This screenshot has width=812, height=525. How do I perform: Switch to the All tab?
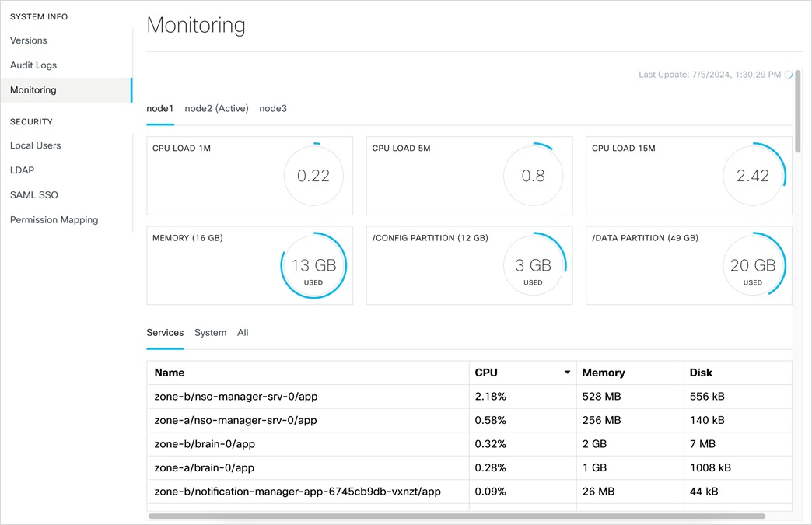(242, 332)
